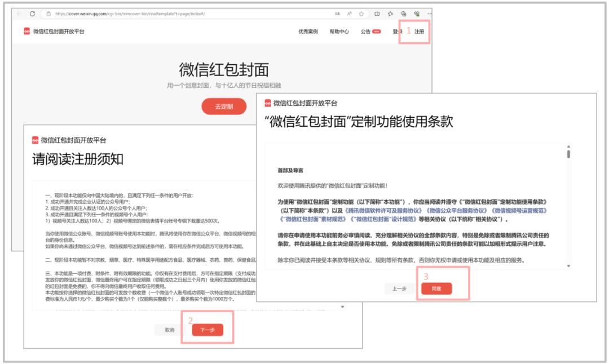Open the 《微信公众平台服务协议》 link
Screen dimensions: 609x364
[x=457, y=210]
